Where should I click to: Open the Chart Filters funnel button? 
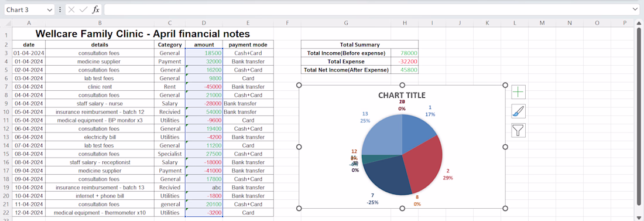pyautogui.click(x=519, y=131)
